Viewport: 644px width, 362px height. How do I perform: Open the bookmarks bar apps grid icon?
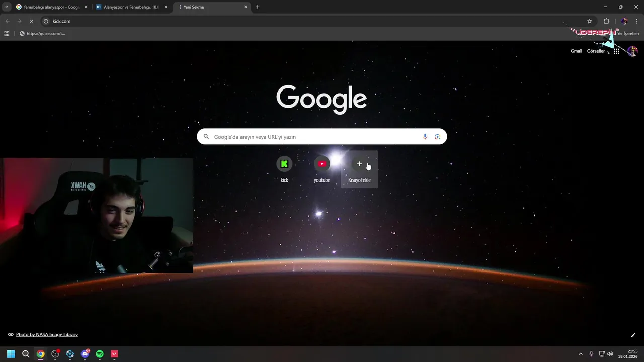(7, 34)
